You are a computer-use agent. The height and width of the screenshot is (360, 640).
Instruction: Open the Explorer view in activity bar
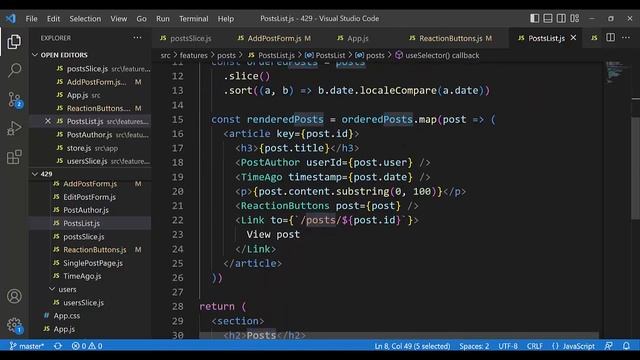point(14,42)
